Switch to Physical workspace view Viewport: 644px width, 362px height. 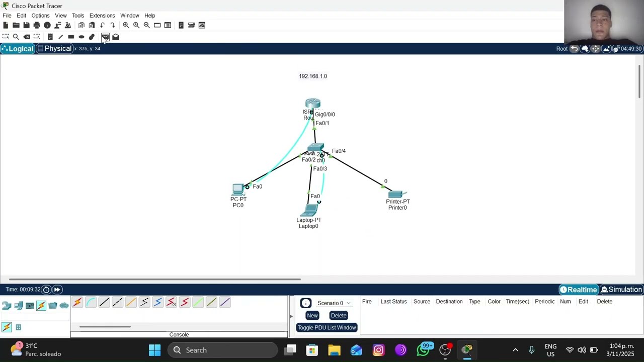55,49
